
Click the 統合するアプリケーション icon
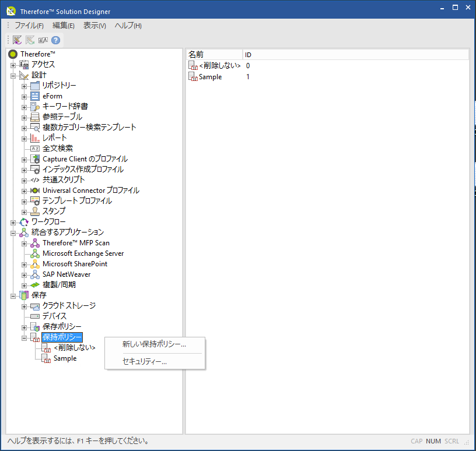pyautogui.click(x=24, y=232)
